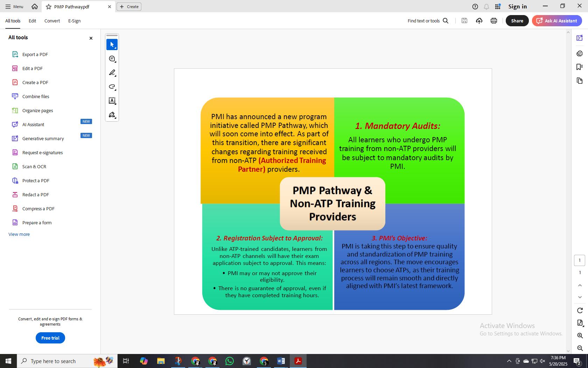The width and height of the screenshot is (588, 368).
Task: Open the Menu hamburger
Action: (14, 7)
